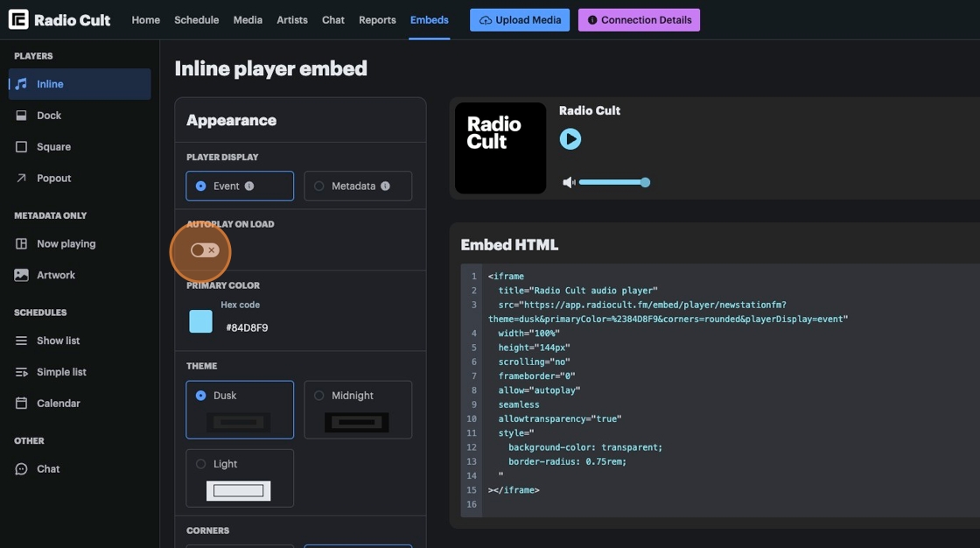The width and height of the screenshot is (980, 548).
Task: Click the Now playing layout icon
Action: click(21, 243)
